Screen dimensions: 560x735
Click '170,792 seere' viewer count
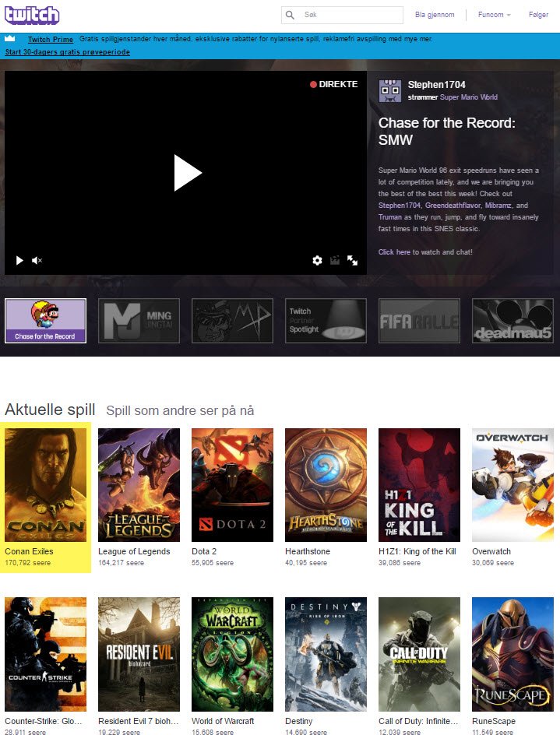pyautogui.click(x=28, y=562)
